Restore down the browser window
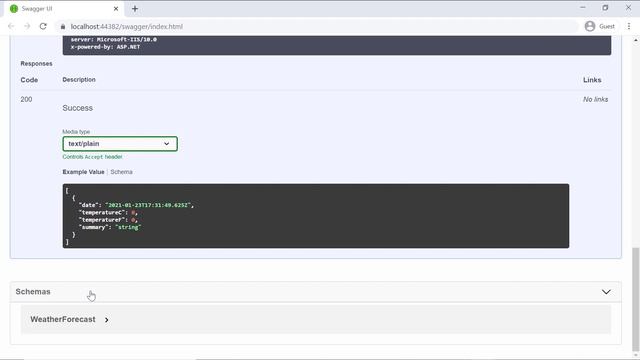 point(605,8)
